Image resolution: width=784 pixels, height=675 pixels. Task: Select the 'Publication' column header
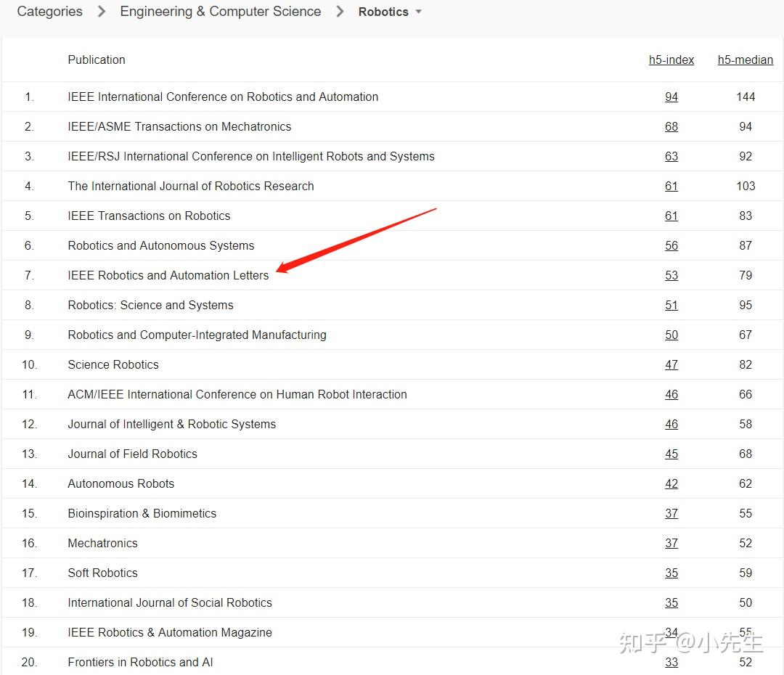tap(97, 60)
